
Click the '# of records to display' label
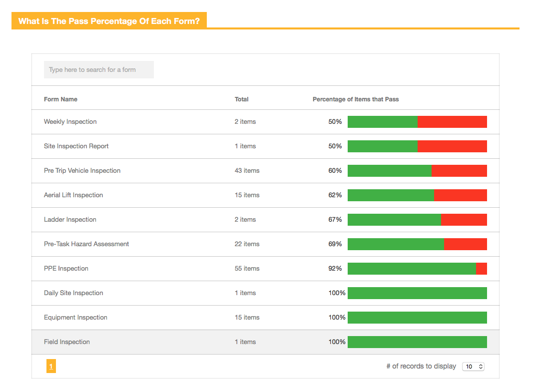[x=421, y=366]
